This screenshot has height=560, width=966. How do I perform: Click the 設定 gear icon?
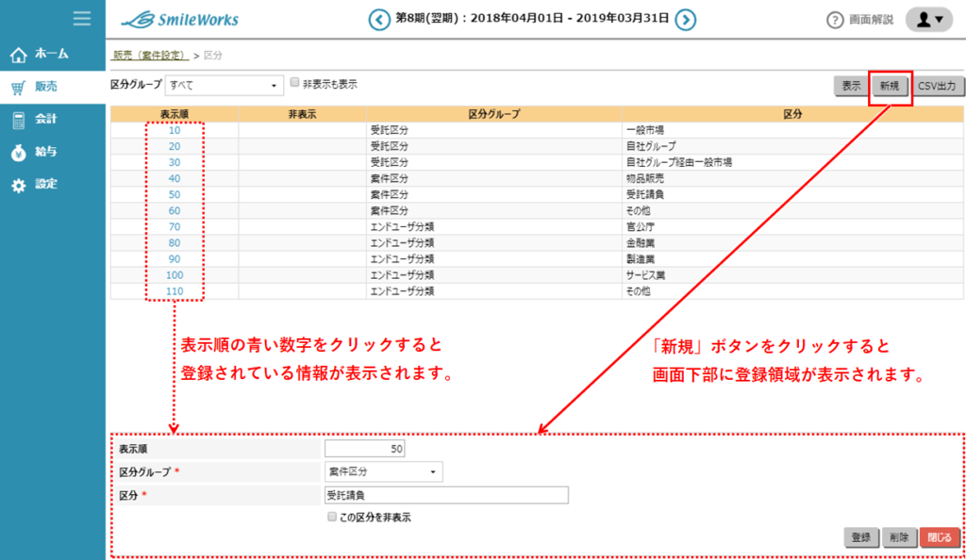pyautogui.click(x=18, y=185)
